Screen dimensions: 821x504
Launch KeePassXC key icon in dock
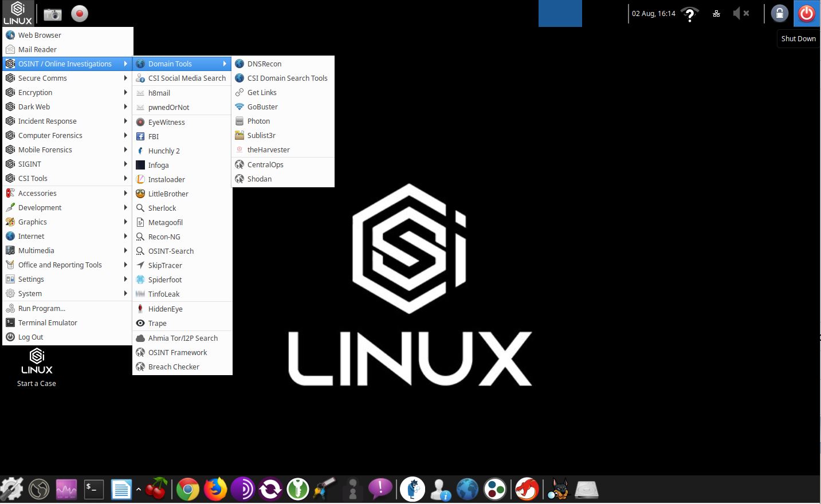click(x=298, y=490)
